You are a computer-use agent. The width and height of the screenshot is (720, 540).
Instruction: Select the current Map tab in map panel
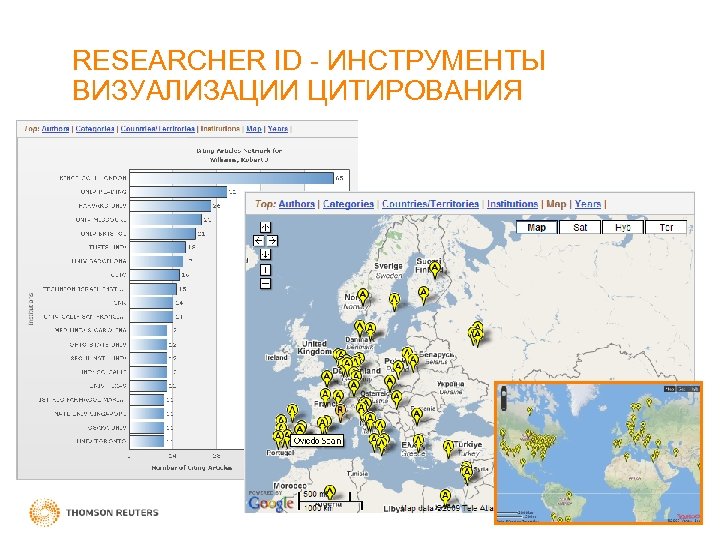coord(556,204)
